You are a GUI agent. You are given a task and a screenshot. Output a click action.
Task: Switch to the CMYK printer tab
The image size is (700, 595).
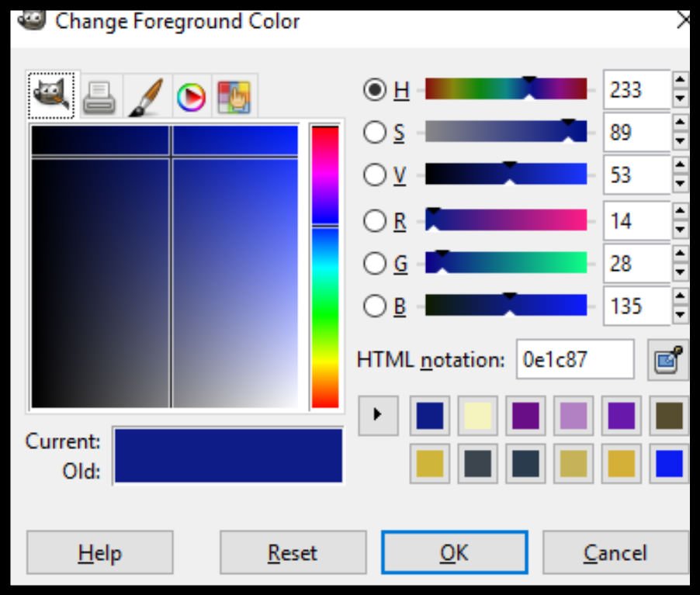[x=99, y=97]
